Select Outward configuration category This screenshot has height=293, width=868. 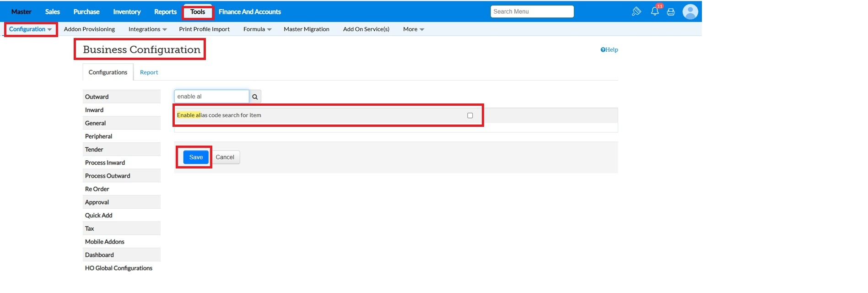(x=122, y=97)
